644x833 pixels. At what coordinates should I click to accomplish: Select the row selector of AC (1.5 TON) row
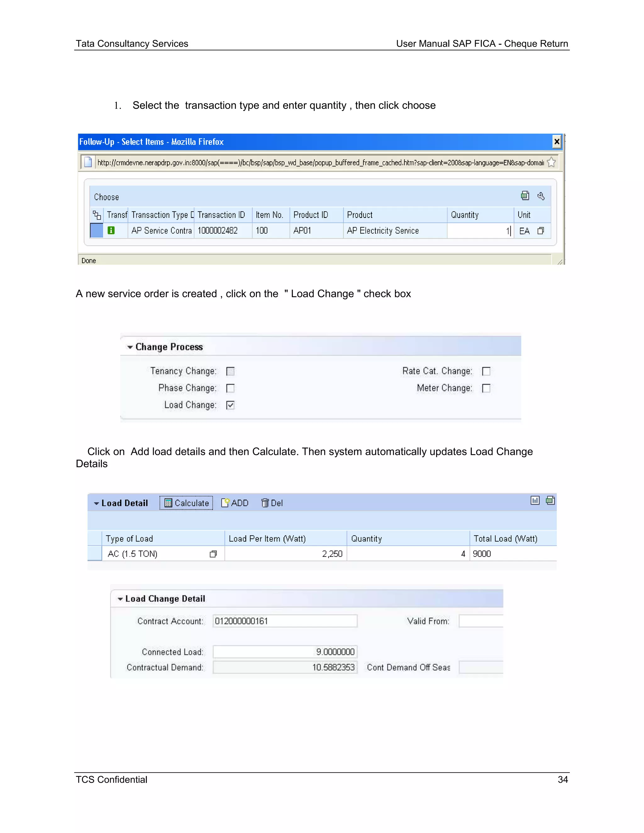click(x=95, y=554)
